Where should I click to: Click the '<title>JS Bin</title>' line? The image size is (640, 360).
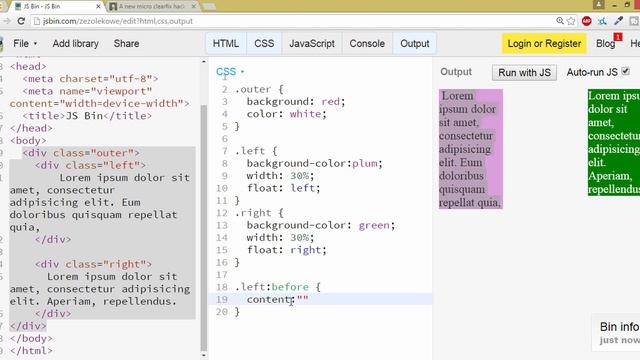[x=87, y=116]
